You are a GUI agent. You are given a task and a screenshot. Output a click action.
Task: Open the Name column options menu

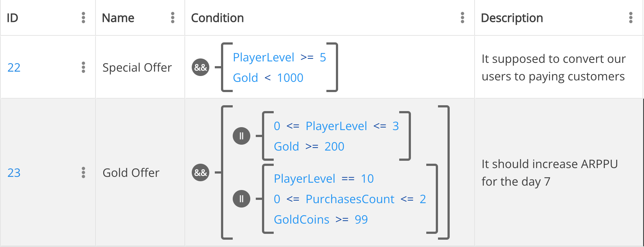[x=173, y=18]
